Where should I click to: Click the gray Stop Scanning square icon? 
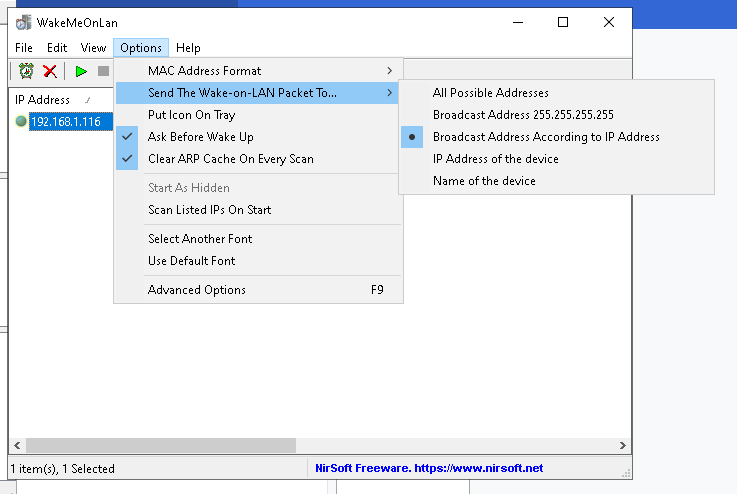coord(102,71)
